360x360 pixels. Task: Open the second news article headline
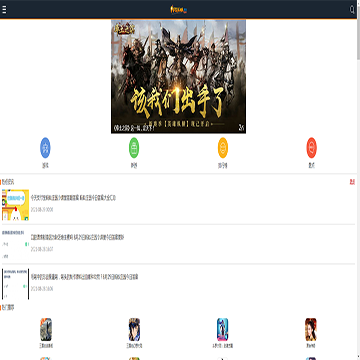[x=77, y=238]
